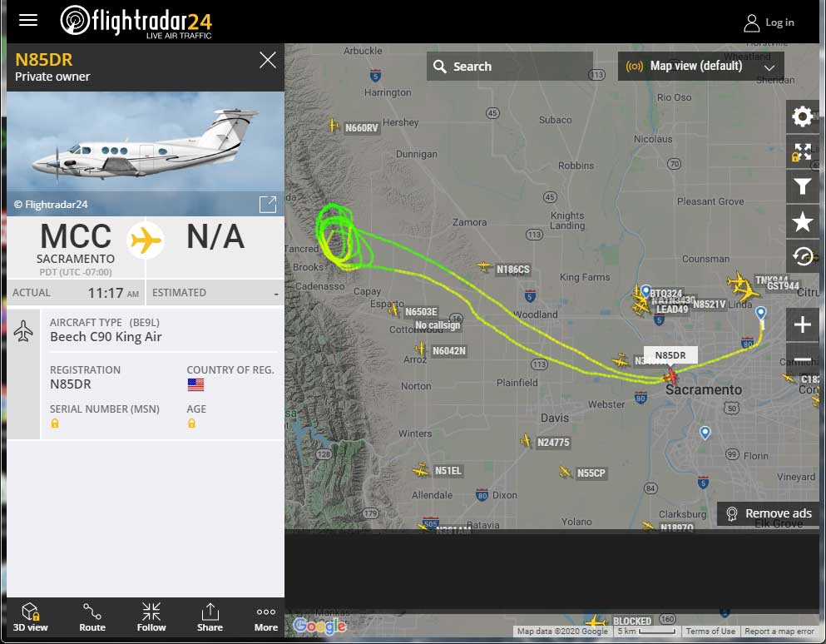Open map settings gear icon

tap(802, 116)
